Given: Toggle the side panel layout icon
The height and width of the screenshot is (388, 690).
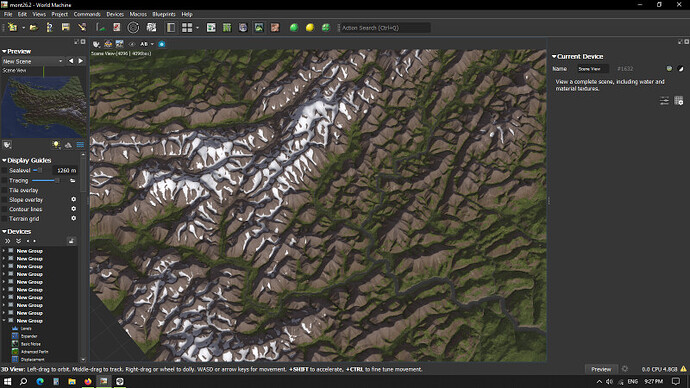Looking at the screenshot, I should (171, 27).
